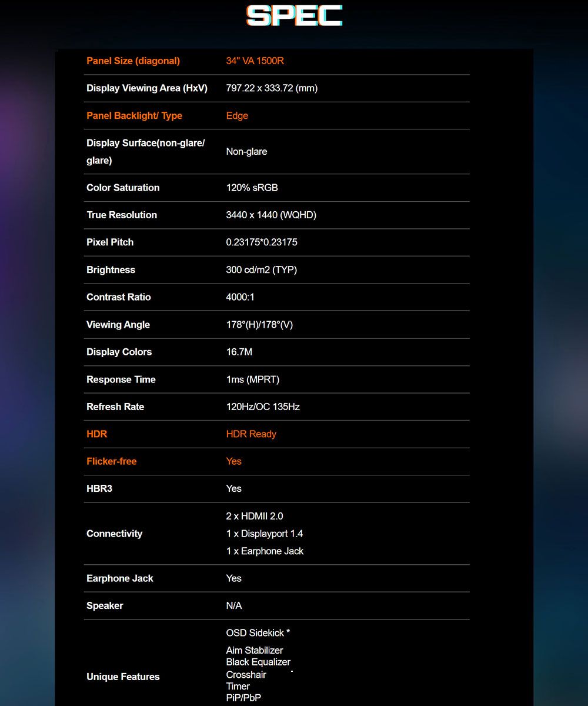Select the 'Speaker' label
This screenshot has height=706, width=588.
click(105, 606)
